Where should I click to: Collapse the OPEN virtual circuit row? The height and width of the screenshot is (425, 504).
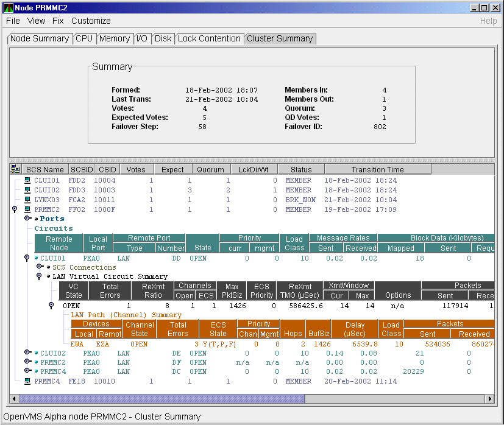[x=51, y=305]
